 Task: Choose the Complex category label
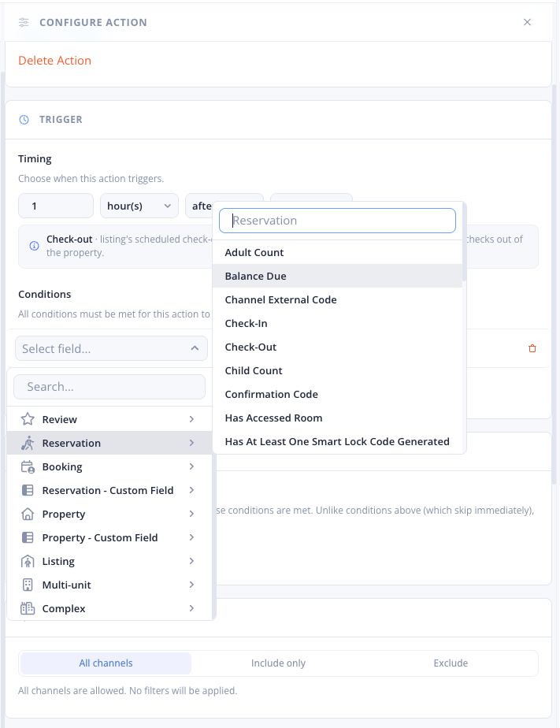[64, 609]
